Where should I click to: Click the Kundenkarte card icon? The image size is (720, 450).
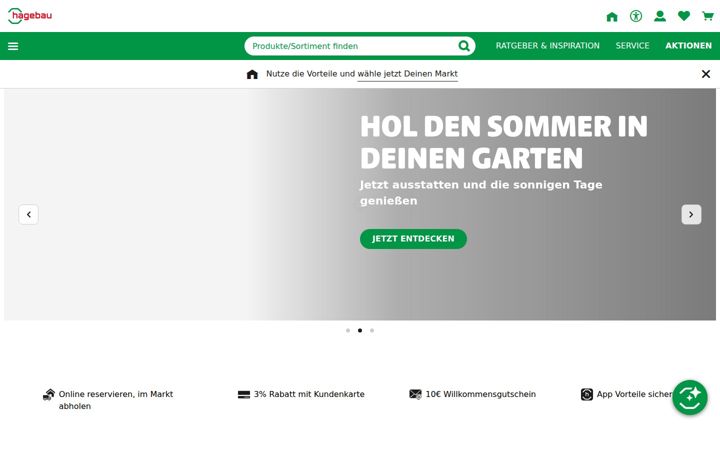(x=244, y=394)
